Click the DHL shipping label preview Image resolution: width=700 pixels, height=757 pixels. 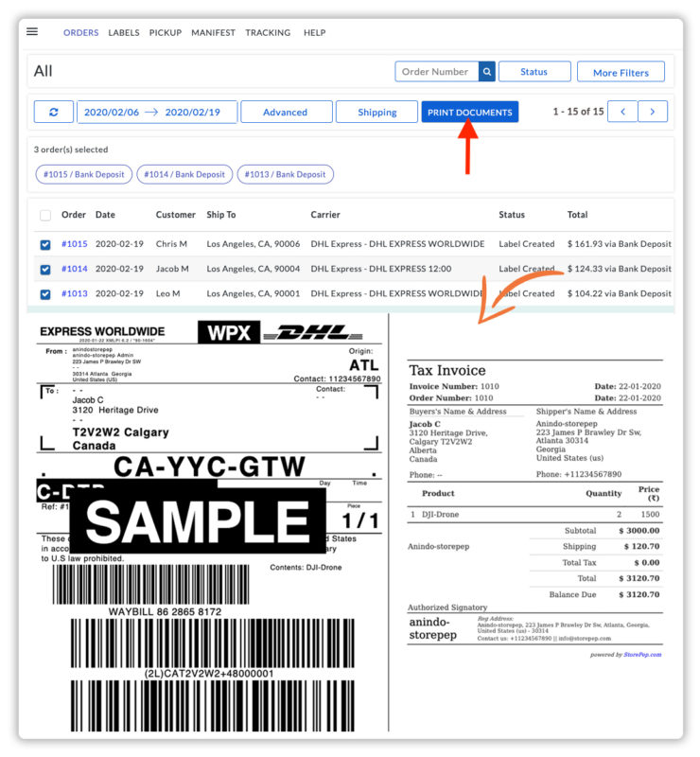[209, 526]
